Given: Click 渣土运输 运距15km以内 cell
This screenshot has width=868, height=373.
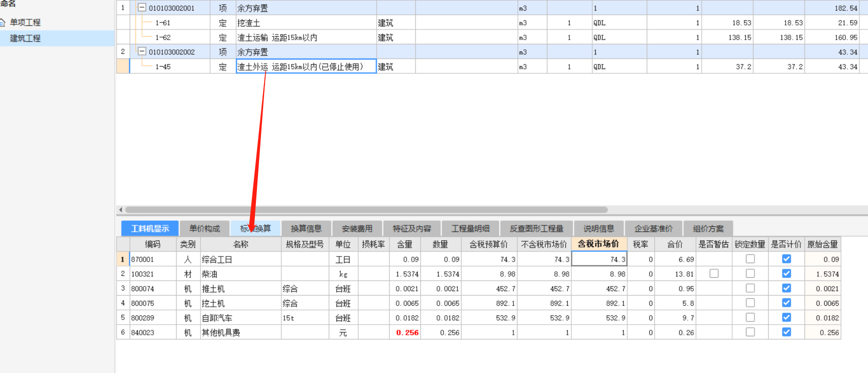Looking at the screenshot, I should [x=306, y=38].
